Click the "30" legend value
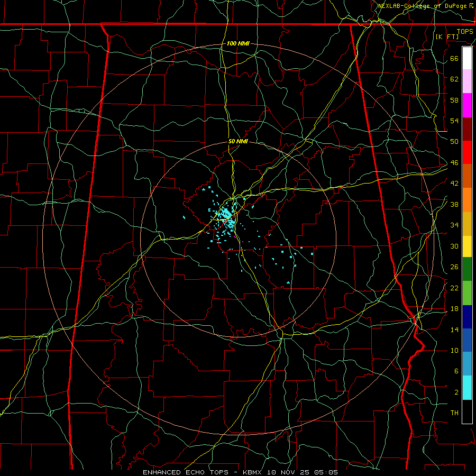 (454, 246)
